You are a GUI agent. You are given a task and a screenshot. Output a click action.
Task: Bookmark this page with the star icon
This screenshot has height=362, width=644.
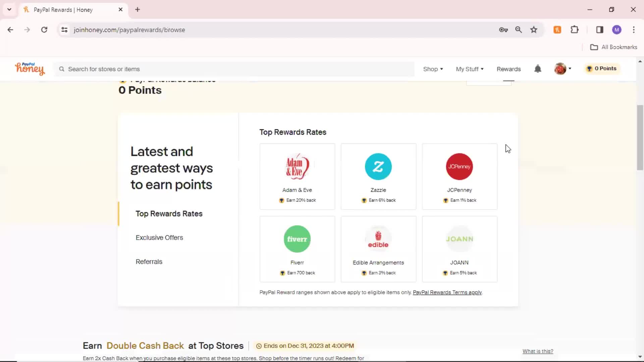coord(534,30)
